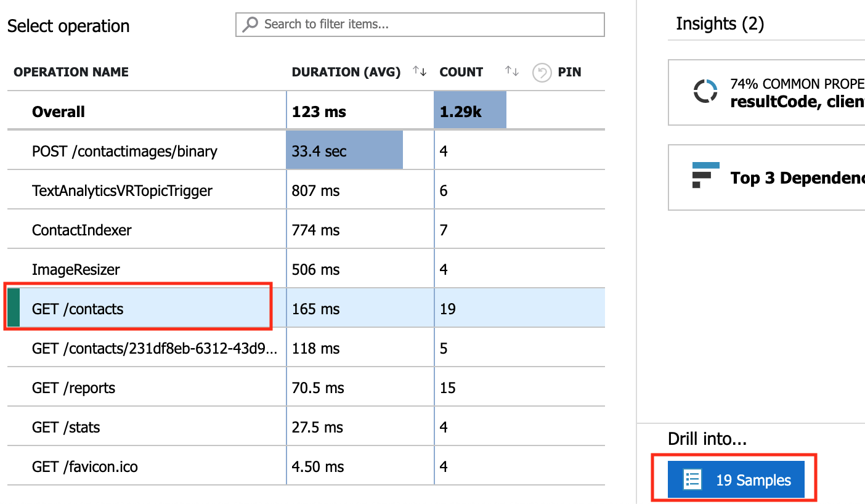
Task: Click the sort arrows next to DURATION (AVG)
Action: coord(419,71)
